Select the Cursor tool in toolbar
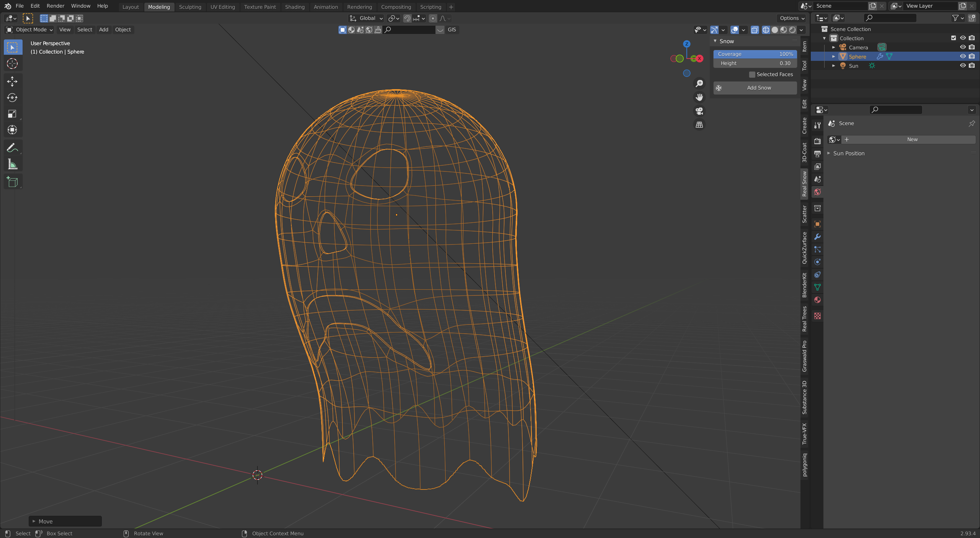Viewport: 980px width, 538px height. click(12, 64)
